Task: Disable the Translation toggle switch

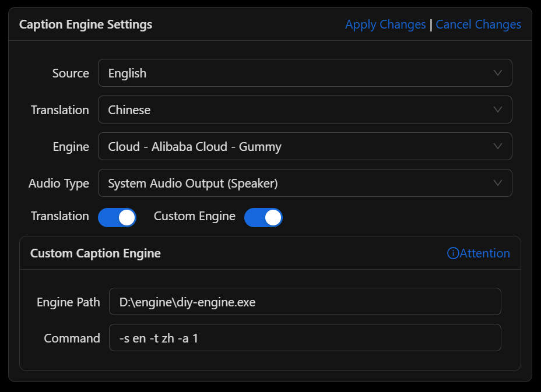Action: pos(117,217)
